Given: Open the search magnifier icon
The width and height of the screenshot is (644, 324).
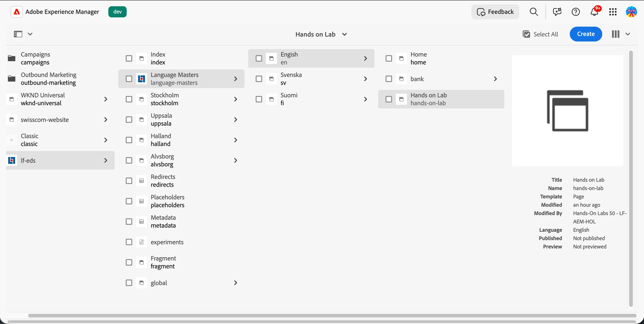Looking at the screenshot, I should (x=534, y=12).
